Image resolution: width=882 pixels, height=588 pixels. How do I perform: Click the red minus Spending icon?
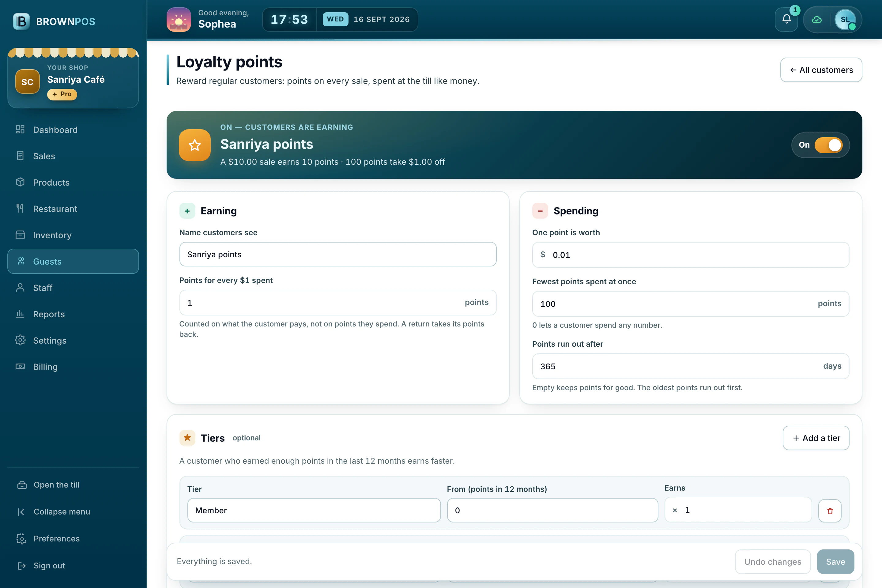pyautogui.click(x=540, y=211)
